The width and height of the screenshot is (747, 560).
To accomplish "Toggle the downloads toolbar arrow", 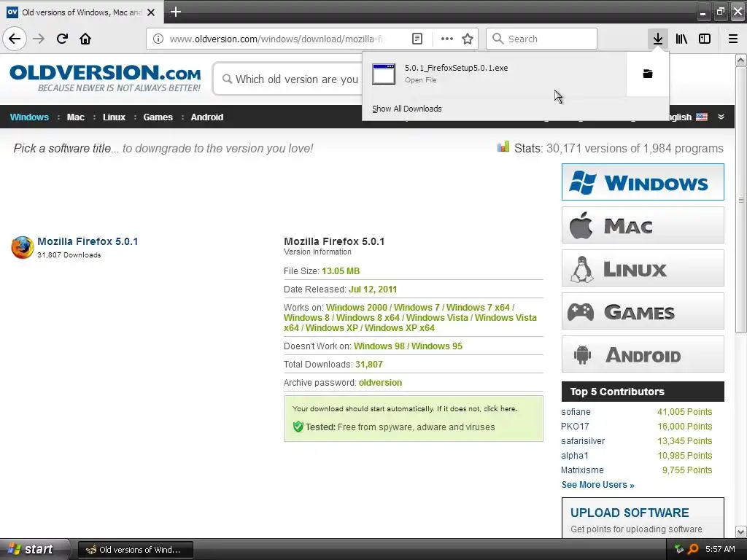I will [x=657, y=39].
